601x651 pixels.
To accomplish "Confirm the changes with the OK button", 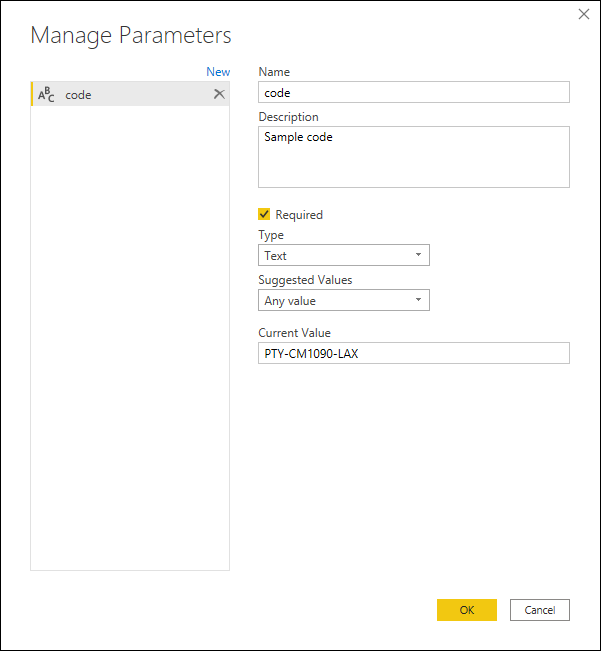I will click(x=467, y=610).
